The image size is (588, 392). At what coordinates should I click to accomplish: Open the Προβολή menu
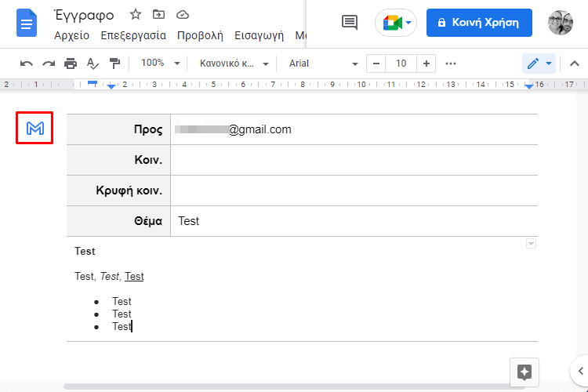tap(200, 35)
